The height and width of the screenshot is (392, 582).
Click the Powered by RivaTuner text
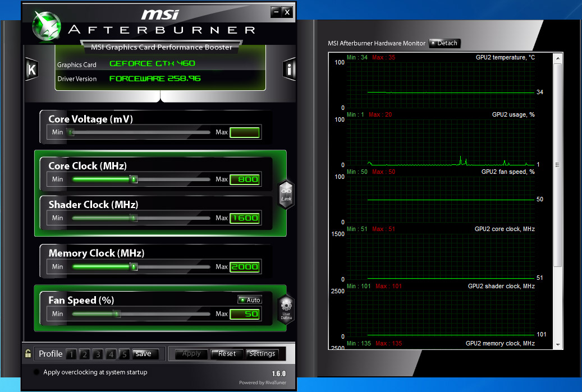[x=263, y=382]
